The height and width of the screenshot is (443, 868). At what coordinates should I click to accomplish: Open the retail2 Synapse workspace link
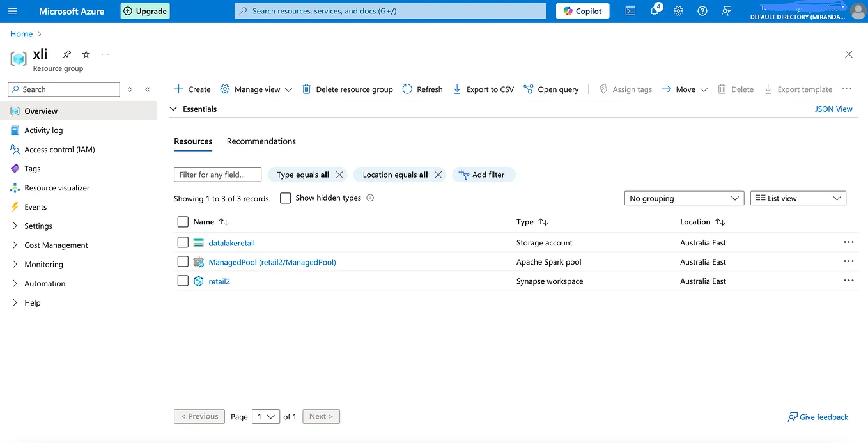pyautogui.click(x=219, y=281)
